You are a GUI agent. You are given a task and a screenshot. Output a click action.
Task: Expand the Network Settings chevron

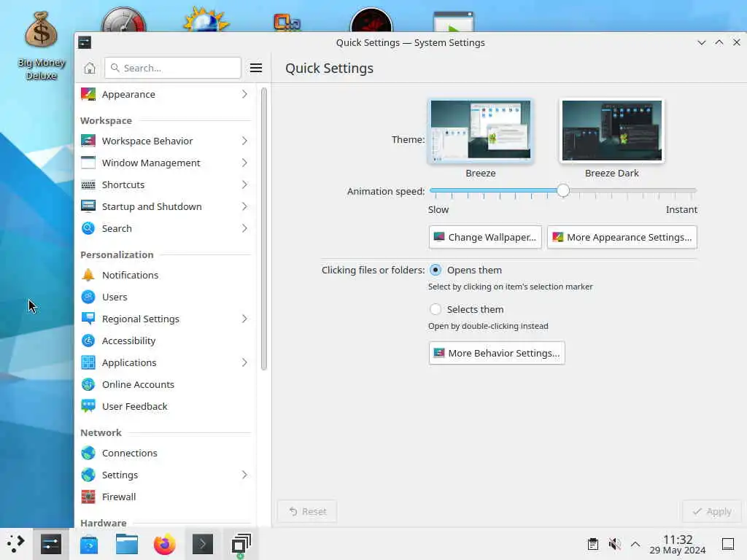244,475
